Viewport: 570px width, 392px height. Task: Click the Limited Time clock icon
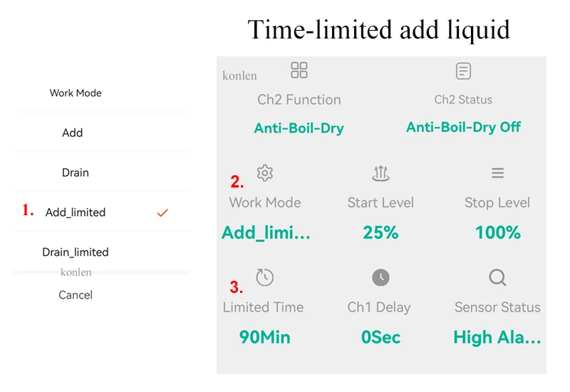tap(264, 278)
